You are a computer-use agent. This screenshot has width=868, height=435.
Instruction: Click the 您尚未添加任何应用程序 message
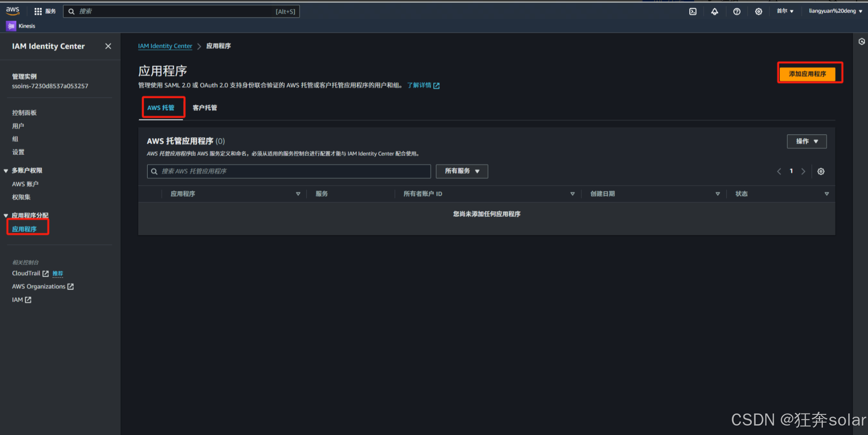point(487,214)
